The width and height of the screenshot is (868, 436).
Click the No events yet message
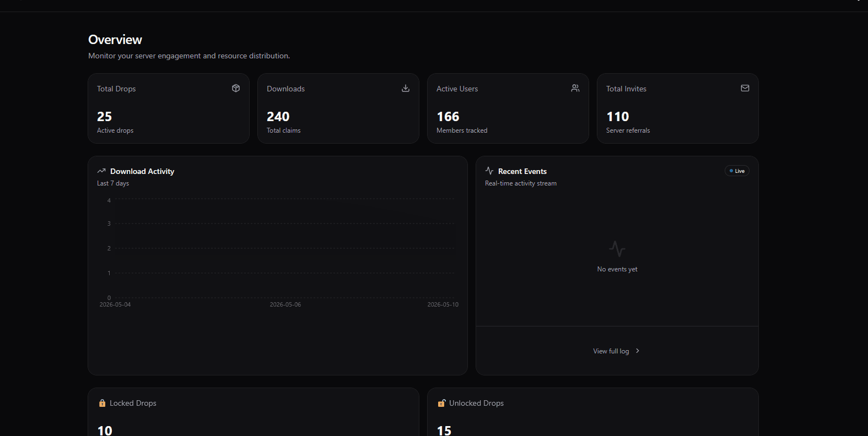pyautogui.click(x=617, y=269)
